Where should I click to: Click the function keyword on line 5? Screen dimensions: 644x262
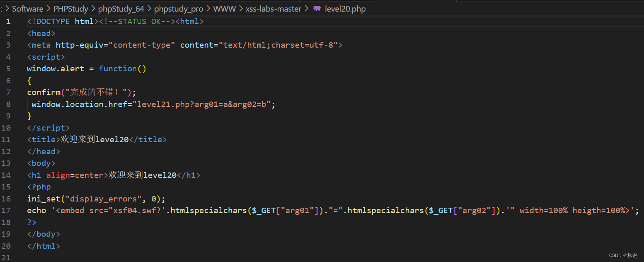[118, 69]
